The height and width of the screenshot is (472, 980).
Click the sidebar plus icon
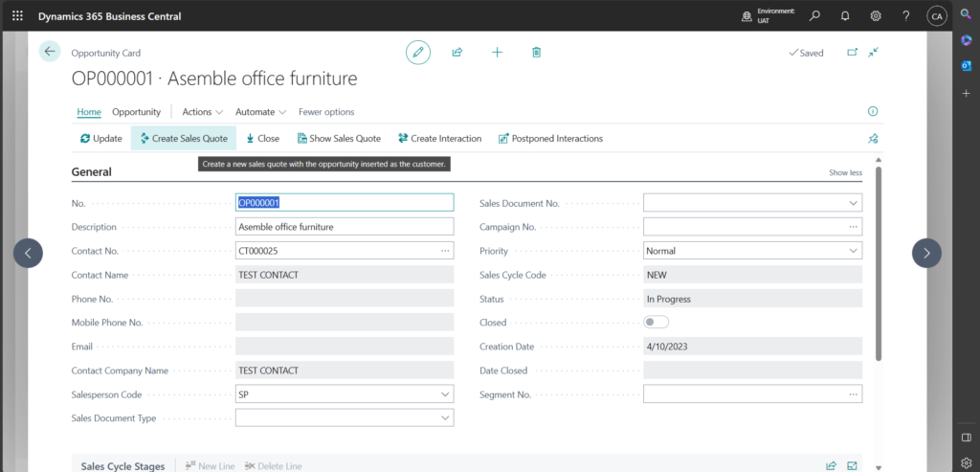point(967,93)
